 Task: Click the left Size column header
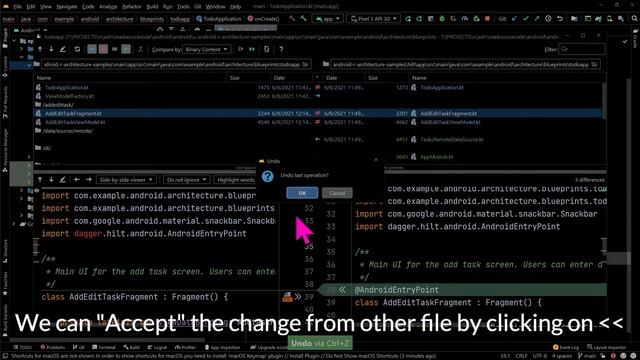[249, 78]
